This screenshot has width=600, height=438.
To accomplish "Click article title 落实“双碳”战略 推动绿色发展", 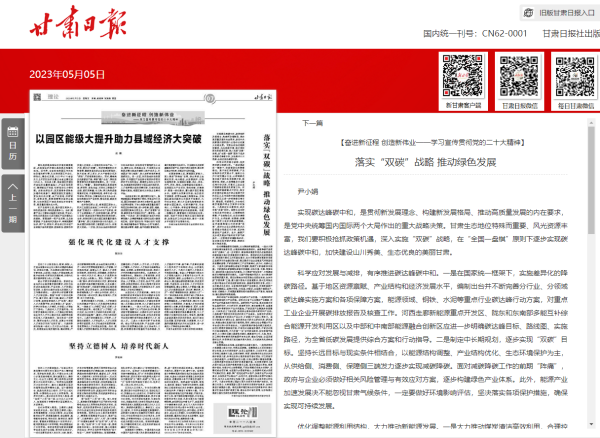I will [425, 162].
